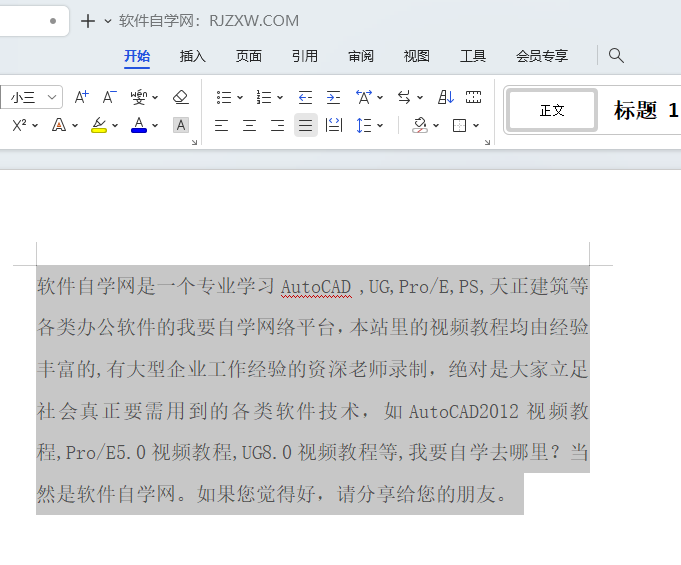Click the decrease font size icon

(109, 97)
